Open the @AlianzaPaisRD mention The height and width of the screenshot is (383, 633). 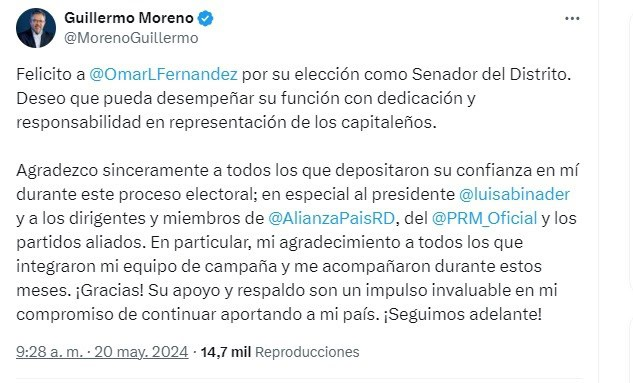pos(331,218)
